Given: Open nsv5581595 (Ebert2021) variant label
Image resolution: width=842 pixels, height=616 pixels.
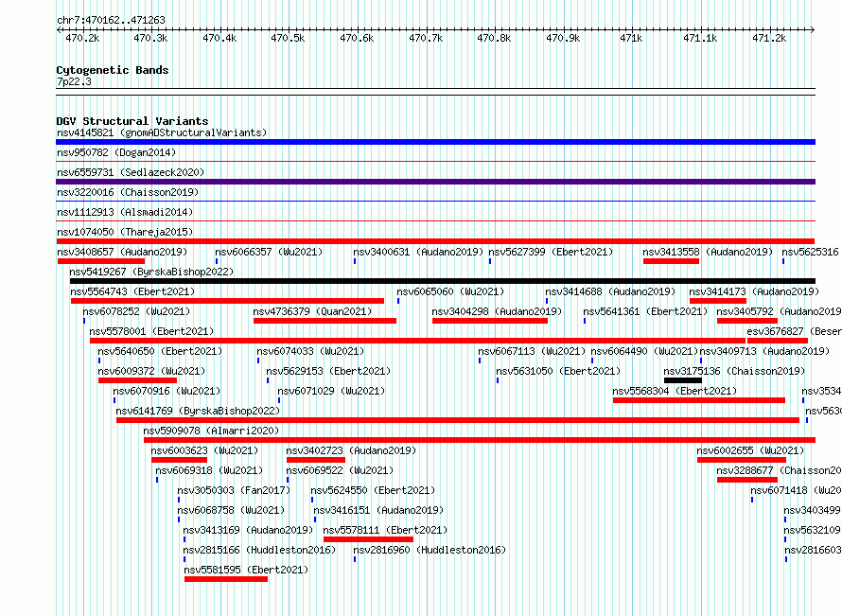Looking at the screenshot, I should tap(247, 570).
